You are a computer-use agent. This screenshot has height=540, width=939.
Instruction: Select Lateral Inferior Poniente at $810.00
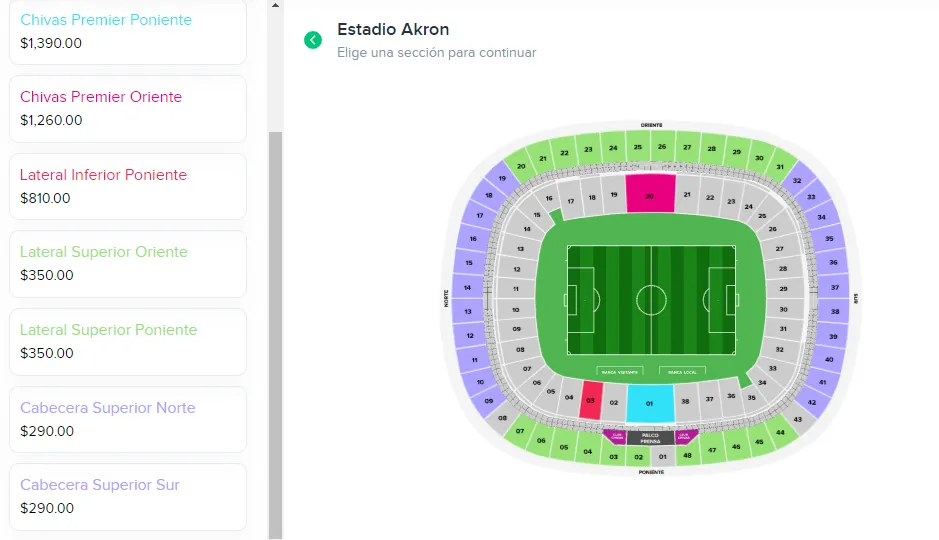coord(127,186)
